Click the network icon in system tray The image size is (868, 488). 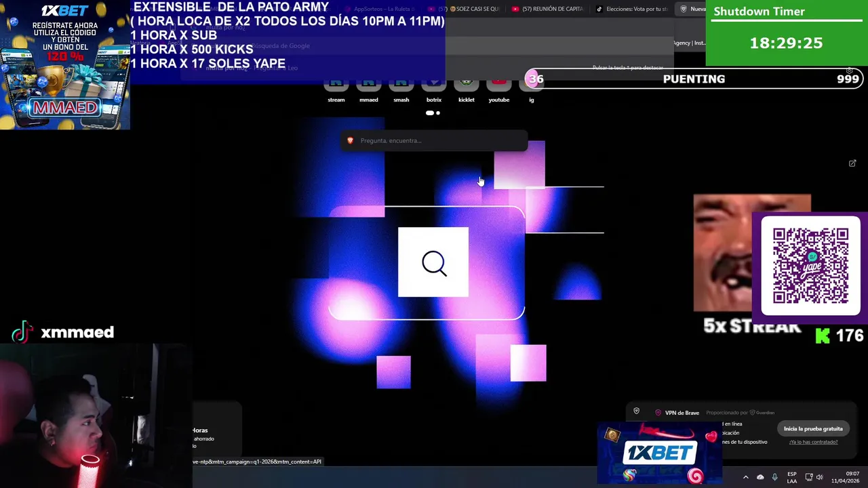tap(809, 477)
